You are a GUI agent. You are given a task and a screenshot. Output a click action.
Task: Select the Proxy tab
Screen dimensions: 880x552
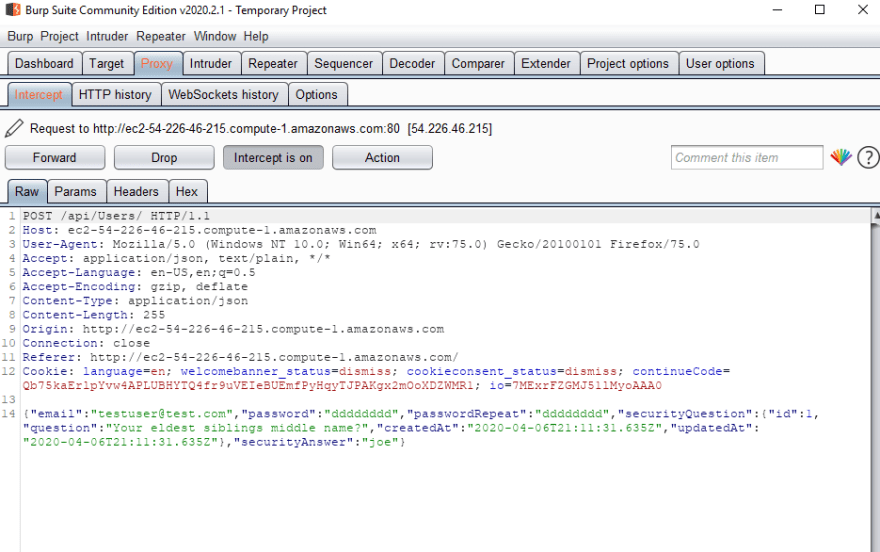[157, 63]
